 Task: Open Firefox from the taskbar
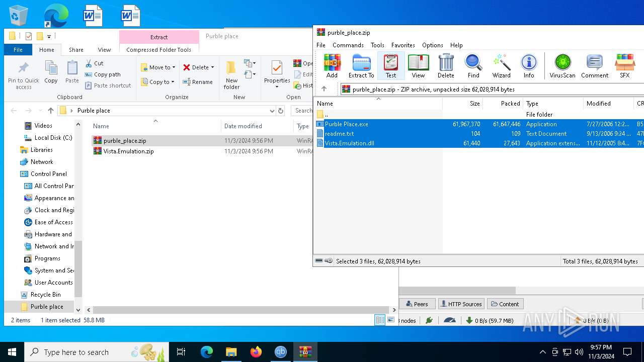(256, 352)
